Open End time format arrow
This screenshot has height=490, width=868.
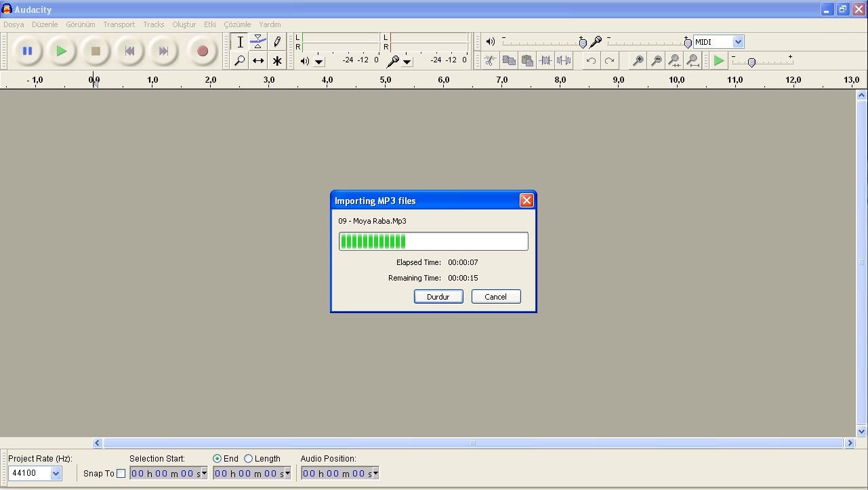point(287,474)
